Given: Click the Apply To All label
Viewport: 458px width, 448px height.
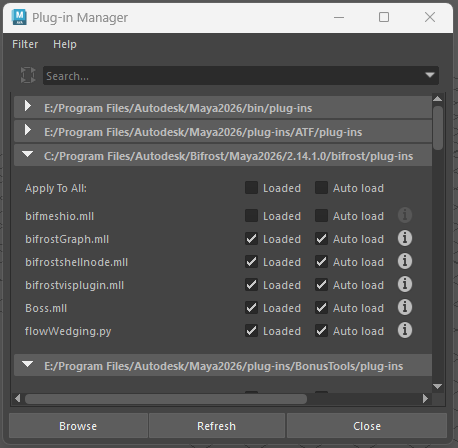Looking at the screenshot, I should 56,188.
